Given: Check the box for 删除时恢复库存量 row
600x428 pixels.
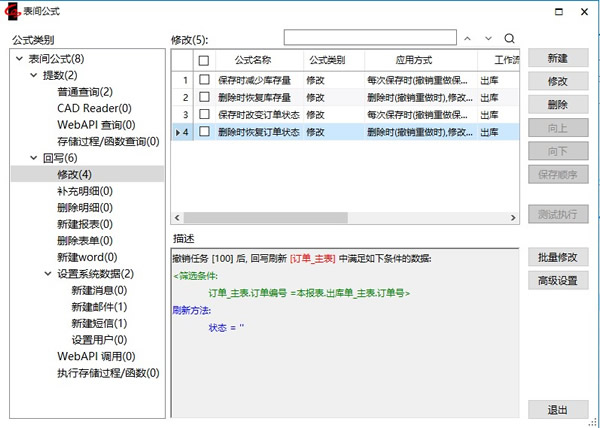Looking at the screenshot, I should pos(204,97).
